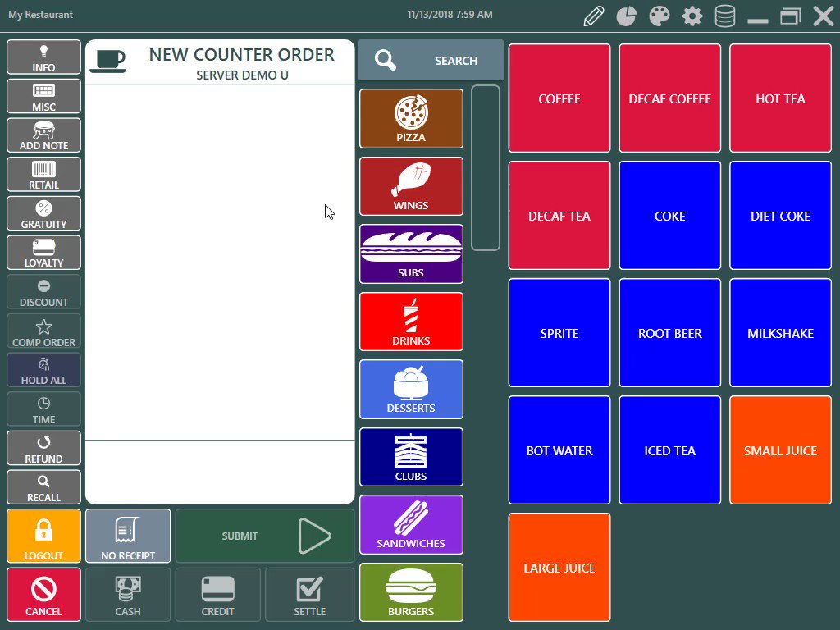Open the Gratuity option
Image resolution: width=840 pixels, height=630 pixels.
point(44,215)
